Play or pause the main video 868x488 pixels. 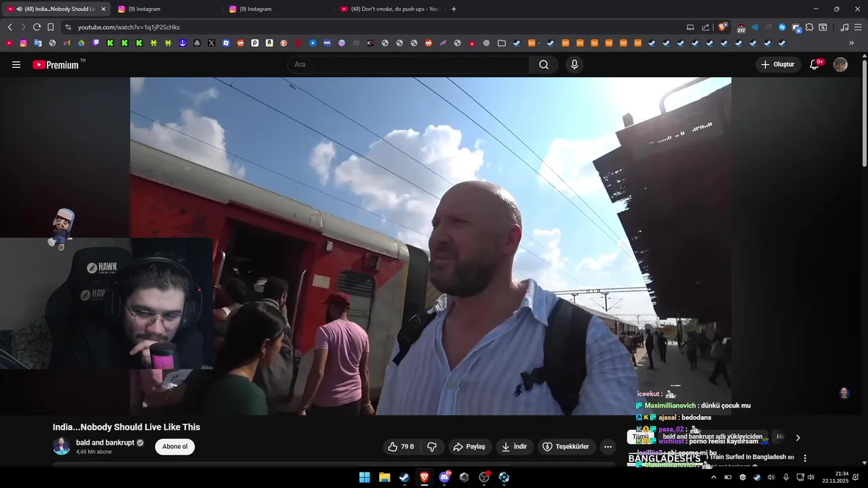point(431,245)
